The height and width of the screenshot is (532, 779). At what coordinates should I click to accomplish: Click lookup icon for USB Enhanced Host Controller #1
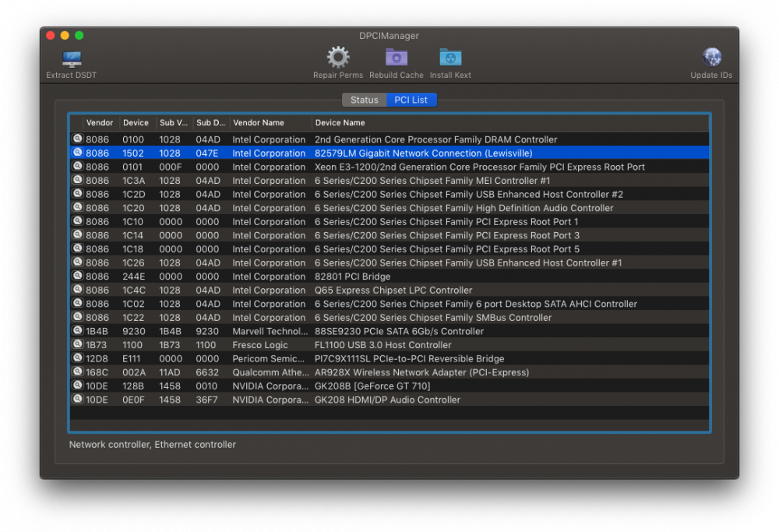coord(77,262)
